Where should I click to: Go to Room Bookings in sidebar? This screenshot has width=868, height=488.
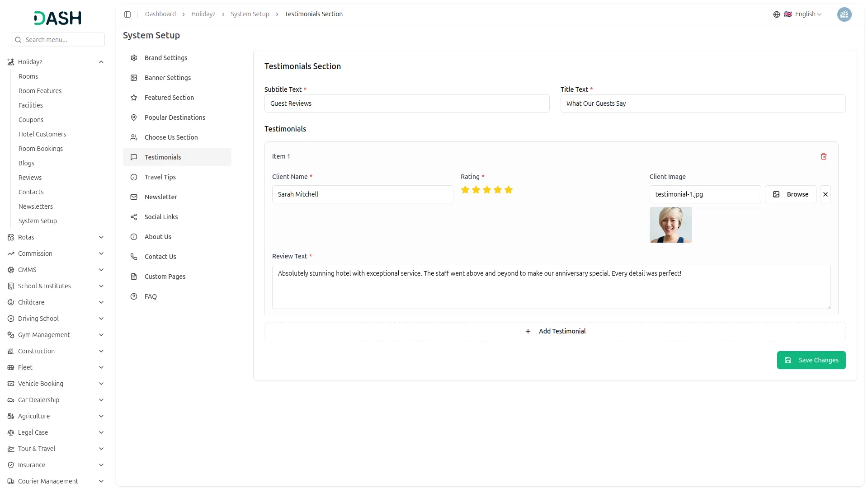pos(41,149)
